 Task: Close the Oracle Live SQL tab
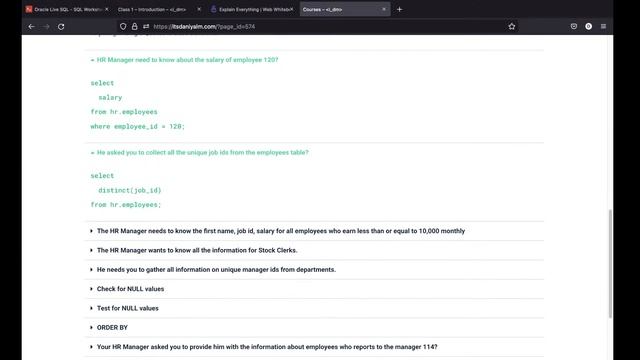point(107,9)
